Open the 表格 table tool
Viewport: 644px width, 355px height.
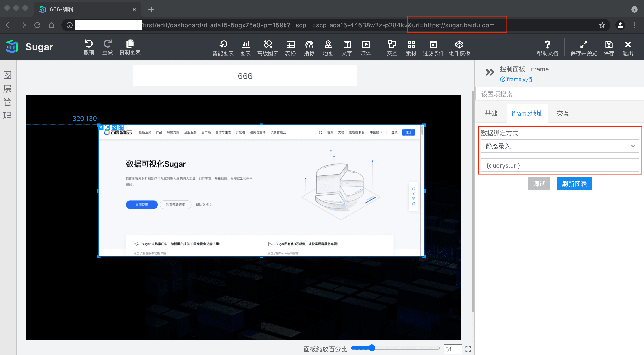[x=290, y=48]
